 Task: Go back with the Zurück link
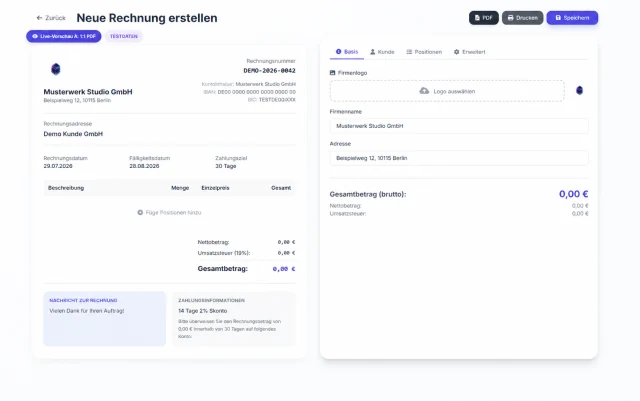[51, 18]
